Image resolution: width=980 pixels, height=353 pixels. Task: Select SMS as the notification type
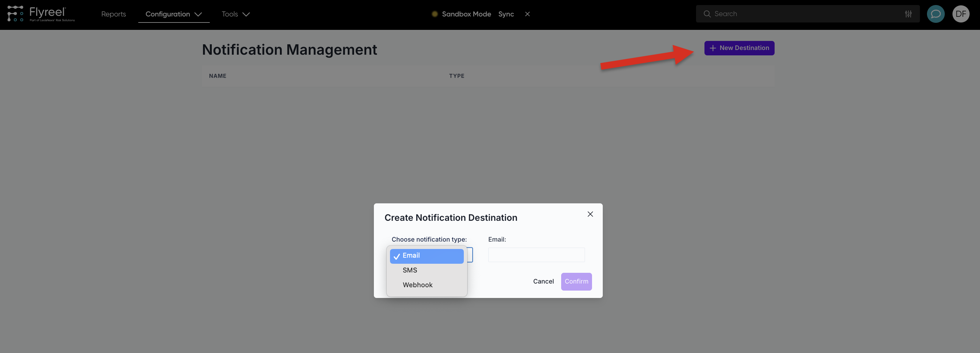410,270
